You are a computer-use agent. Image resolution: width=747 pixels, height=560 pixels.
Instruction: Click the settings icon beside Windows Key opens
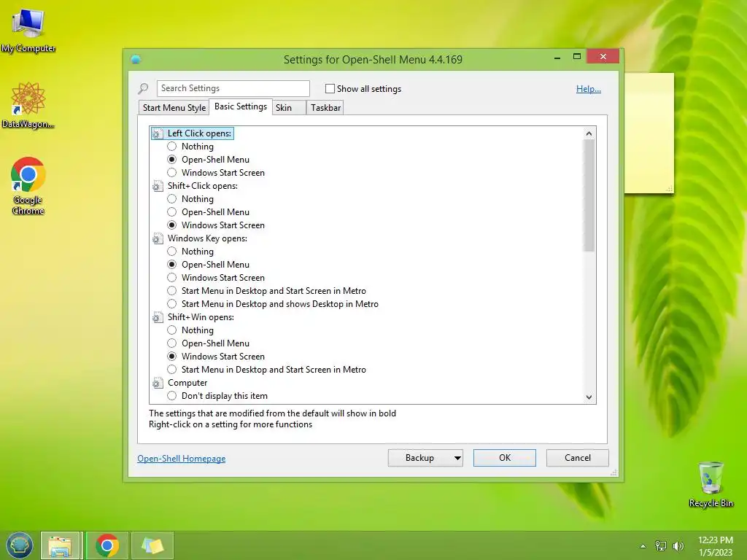click(x=158, y=238)
